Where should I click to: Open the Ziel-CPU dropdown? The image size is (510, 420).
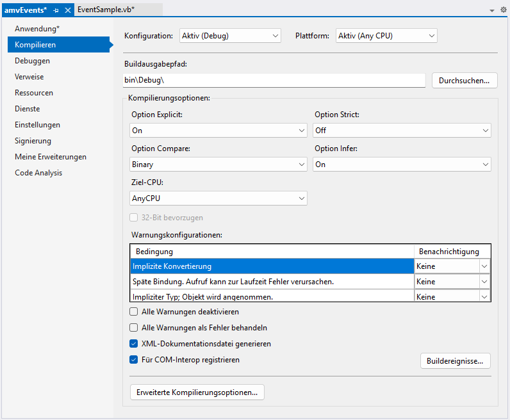coord(218,198)
